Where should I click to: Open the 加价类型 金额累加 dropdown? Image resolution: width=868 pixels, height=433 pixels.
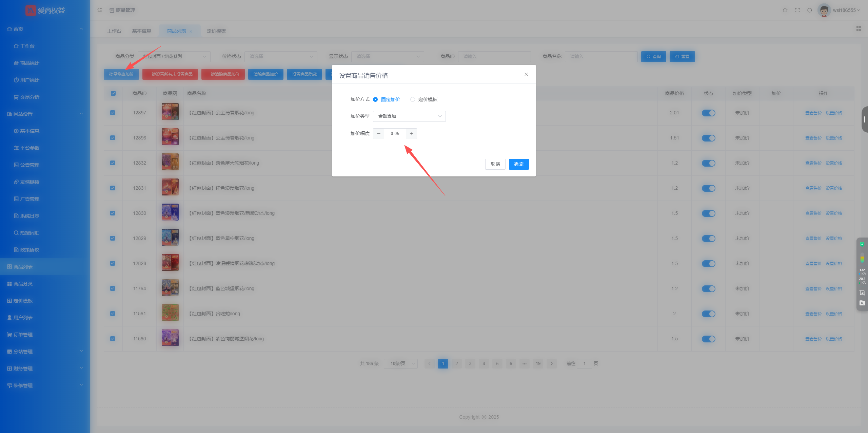tap(409, 116)
